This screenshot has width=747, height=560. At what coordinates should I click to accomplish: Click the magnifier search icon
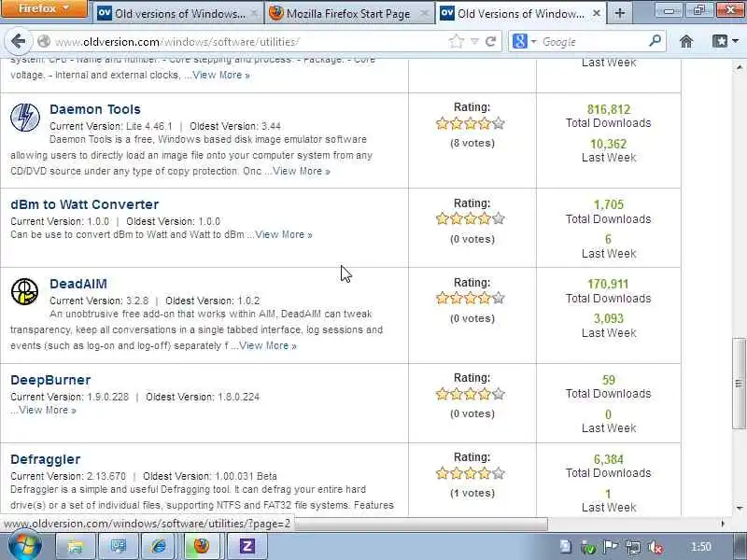pos(655,41)
